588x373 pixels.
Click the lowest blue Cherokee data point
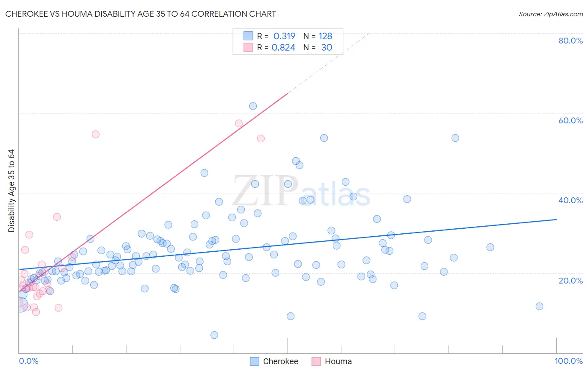pyautogui.click(x=214, y=335)
